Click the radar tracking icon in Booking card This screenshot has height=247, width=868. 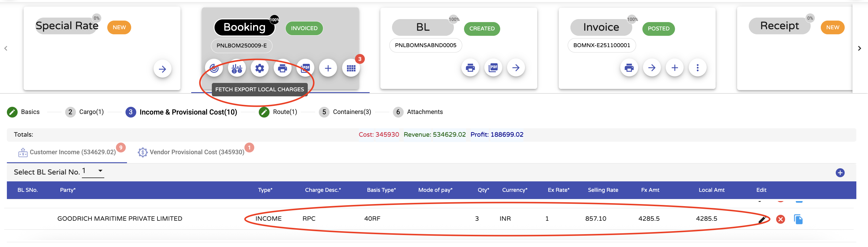[x=214, y=68]
